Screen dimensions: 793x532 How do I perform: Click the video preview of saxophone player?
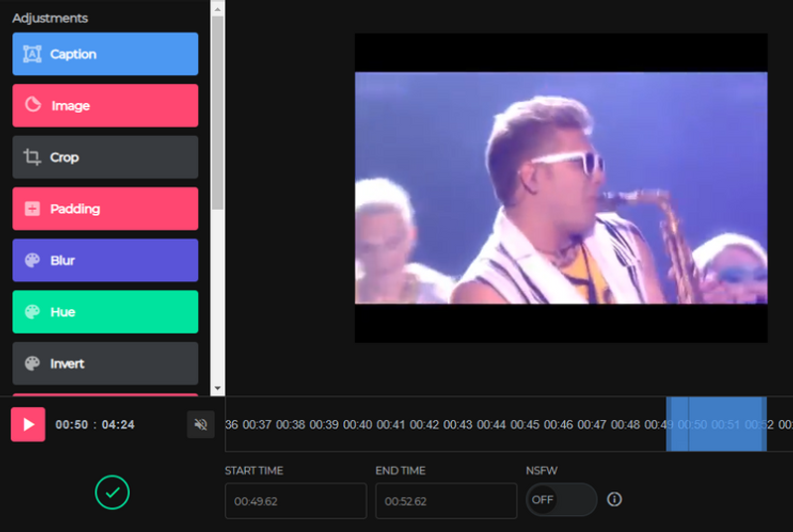tap(561, 188)
